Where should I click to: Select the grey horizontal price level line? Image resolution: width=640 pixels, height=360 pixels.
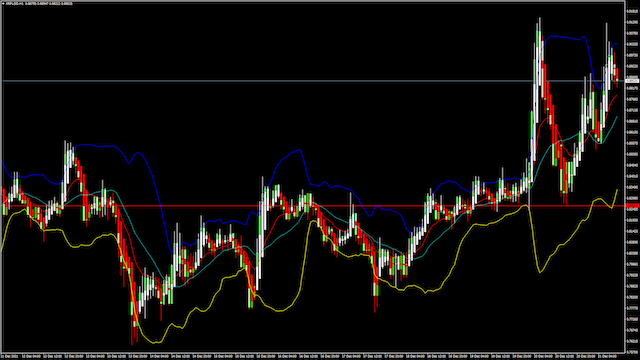click(x=312, y=81)
